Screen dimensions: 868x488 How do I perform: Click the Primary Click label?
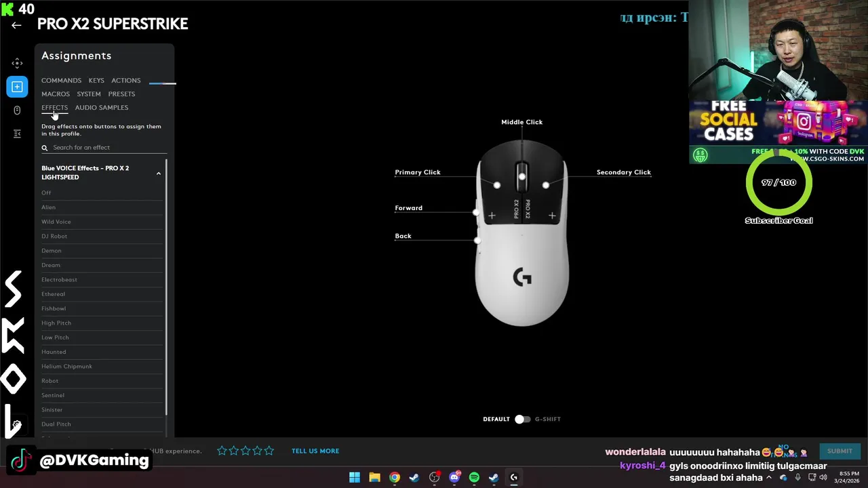(x=418, y=172)
